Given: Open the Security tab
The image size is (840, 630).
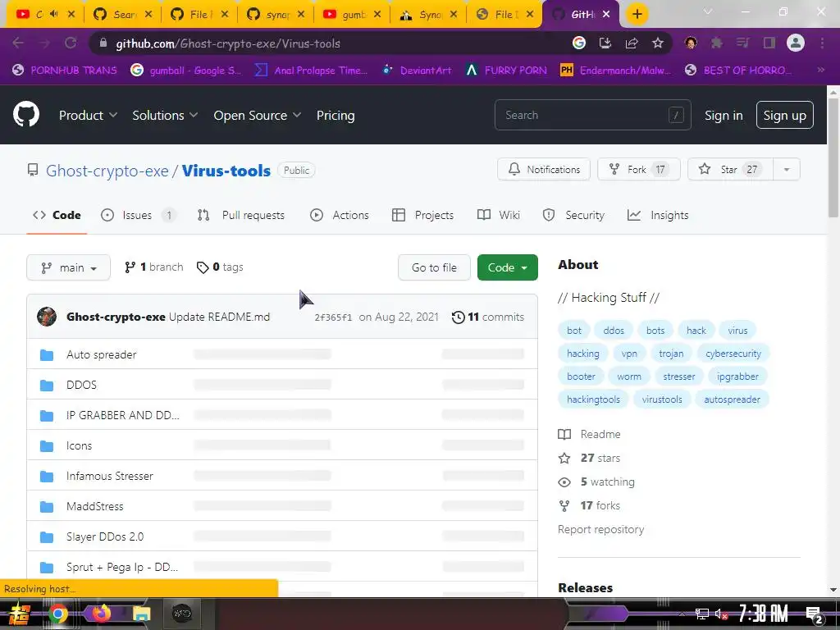Looking at the screenshot, I should click(573, 215).
